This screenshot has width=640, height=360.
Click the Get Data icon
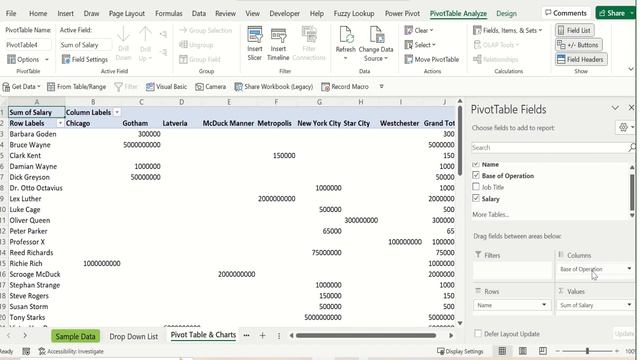(x=6, y=87)
